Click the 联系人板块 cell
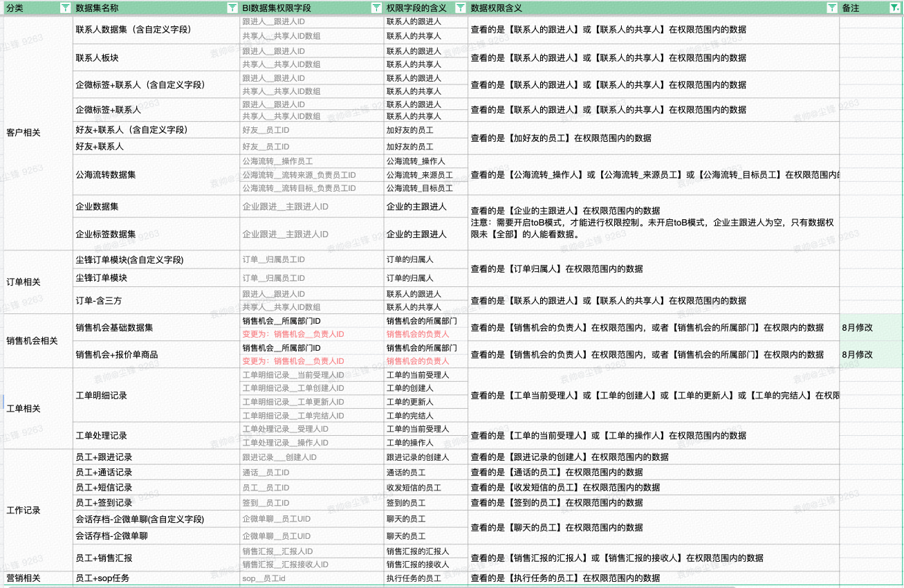This screenshot has height=588, width=904. click(156, 58)
